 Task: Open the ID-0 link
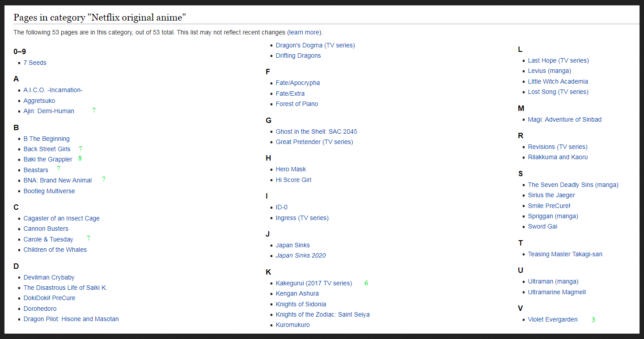[282, 207]
